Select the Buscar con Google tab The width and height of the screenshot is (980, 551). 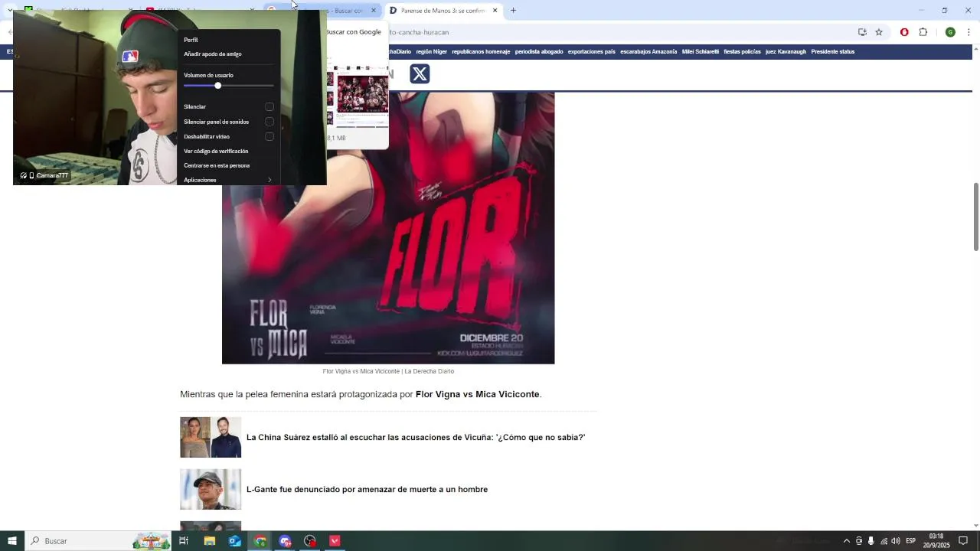[x=322, y=11]
